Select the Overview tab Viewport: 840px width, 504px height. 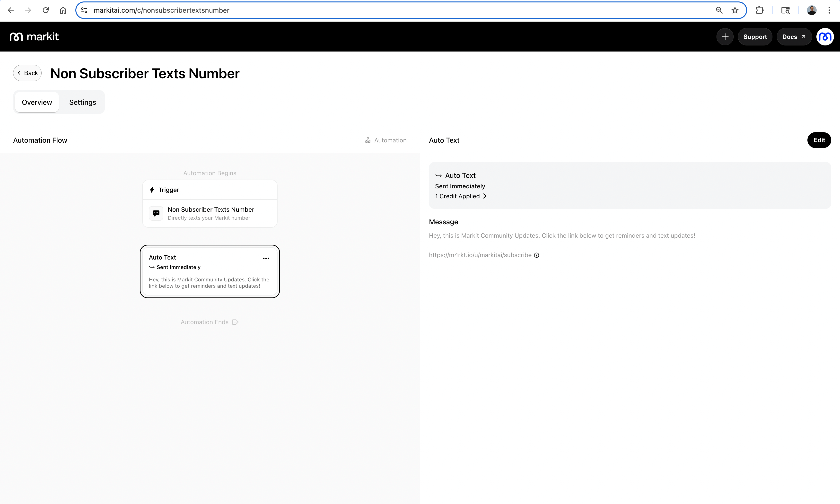coord(37,102)
